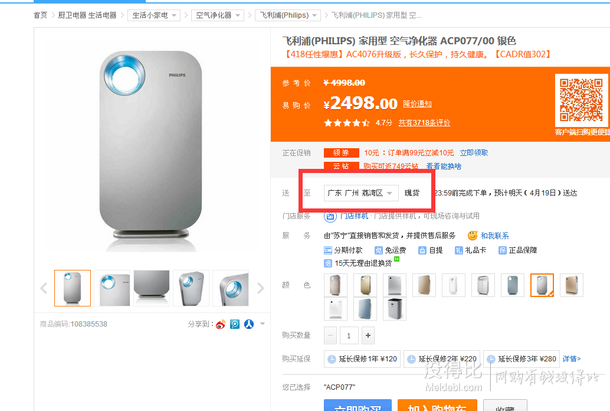Select 延长保修1年 ¥120 warranty option

[361, 358]
